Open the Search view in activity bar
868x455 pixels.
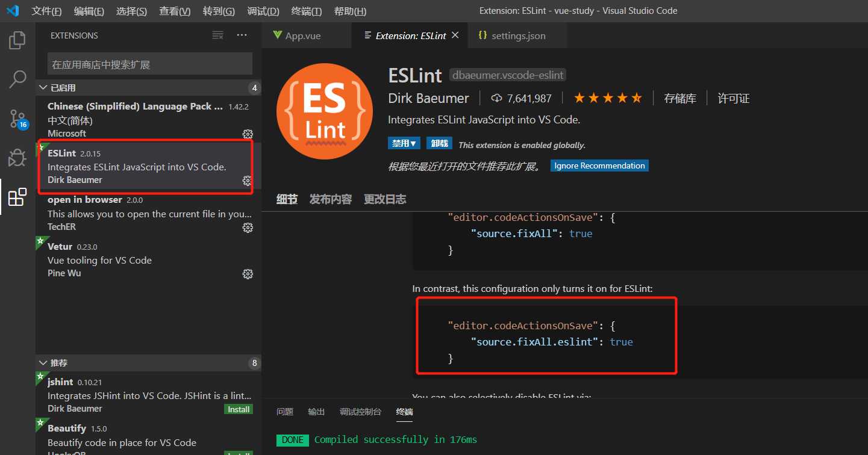coord(17,79)
